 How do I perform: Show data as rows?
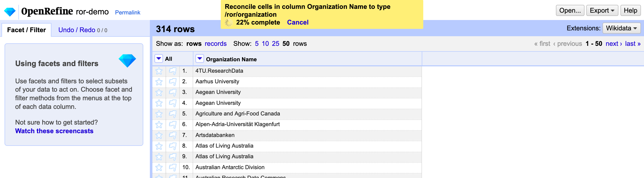(194, 44)
